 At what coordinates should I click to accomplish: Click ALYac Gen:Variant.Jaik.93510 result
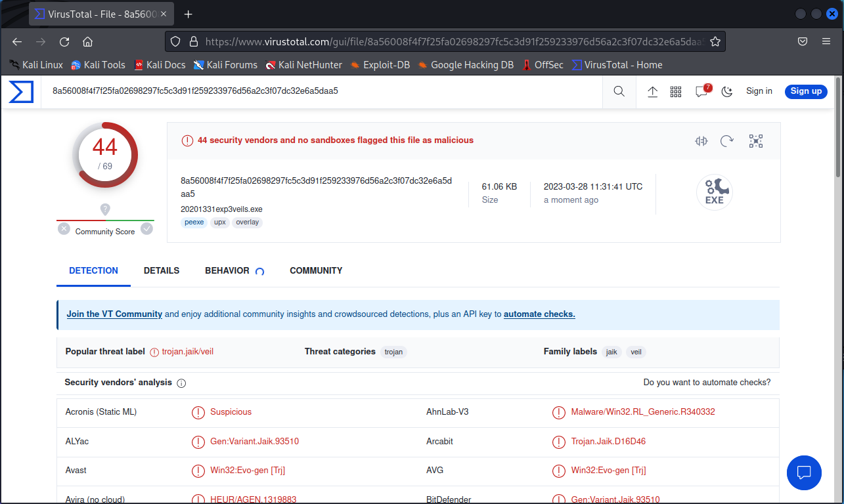[254, 442]
